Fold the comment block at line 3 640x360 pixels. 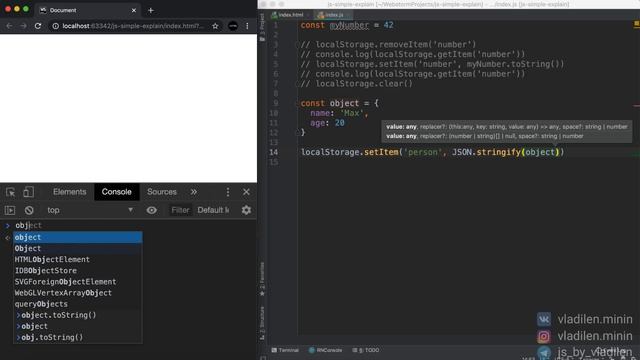(x=297, y=44)
